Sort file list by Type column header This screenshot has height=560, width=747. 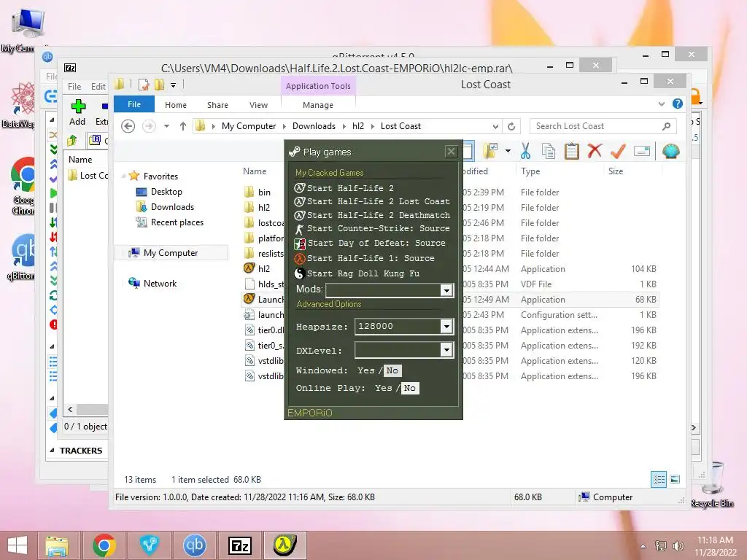click(x=530, y=171)
